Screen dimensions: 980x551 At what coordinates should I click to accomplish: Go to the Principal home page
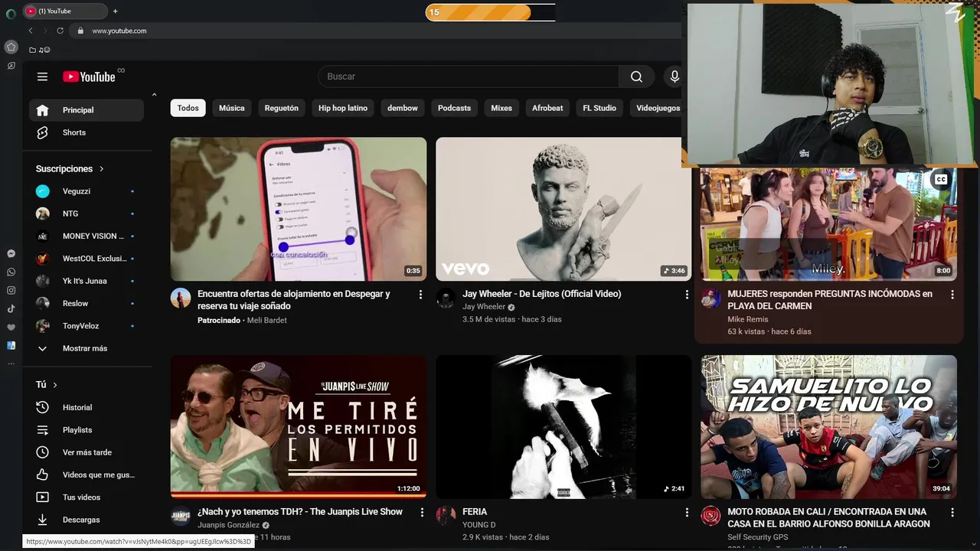(87, 110)
